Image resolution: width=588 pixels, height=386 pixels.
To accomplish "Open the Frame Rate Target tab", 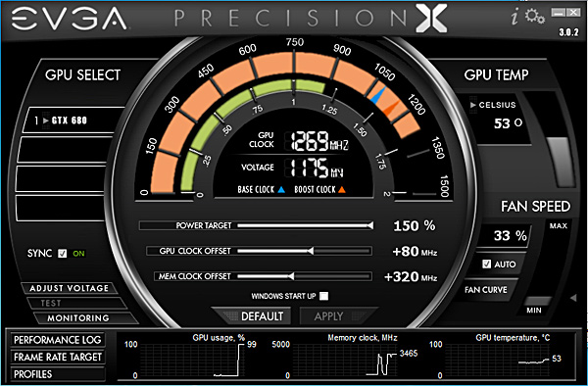I will point(58,357).
